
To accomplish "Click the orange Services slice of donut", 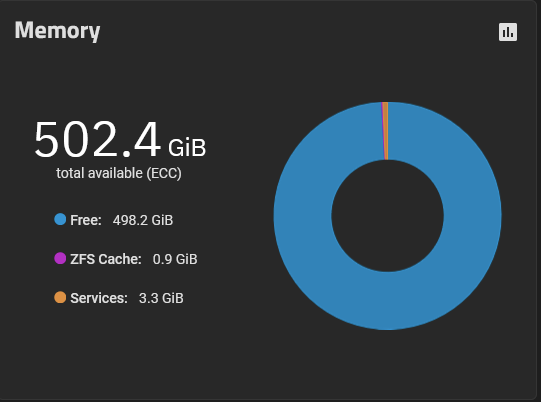I will pyautogui.click(x=386, y=131).
